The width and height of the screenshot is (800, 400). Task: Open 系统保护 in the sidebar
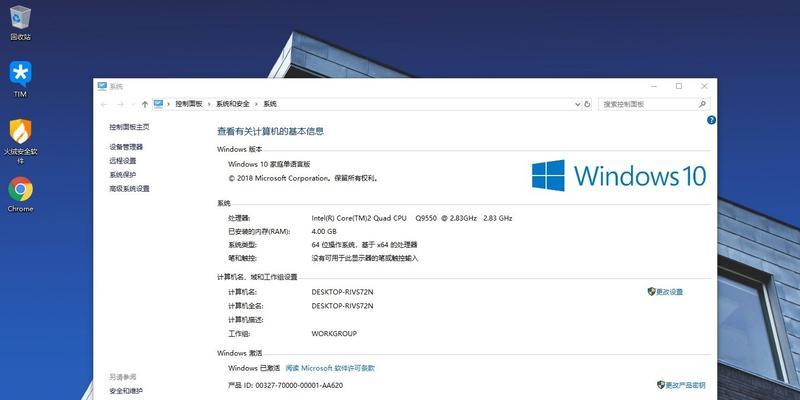coord(122,174)
